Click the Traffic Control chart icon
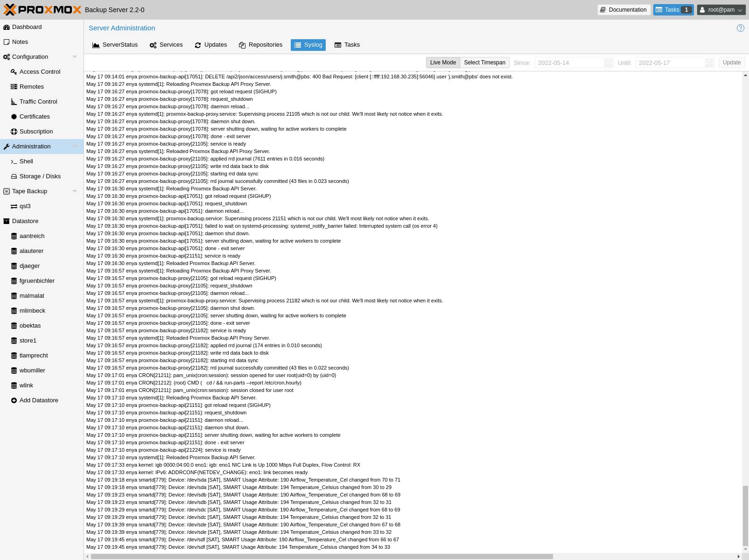749x560 pixels. click(14, 102)
